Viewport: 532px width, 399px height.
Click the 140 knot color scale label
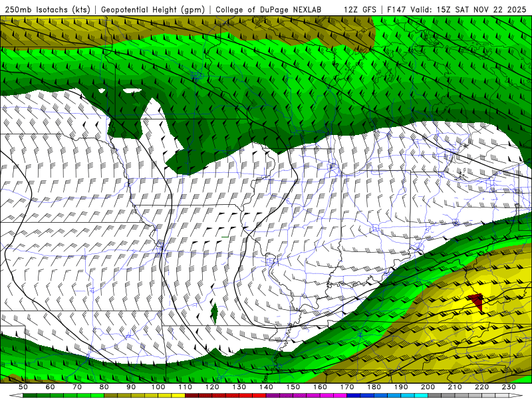click(266, 387)
